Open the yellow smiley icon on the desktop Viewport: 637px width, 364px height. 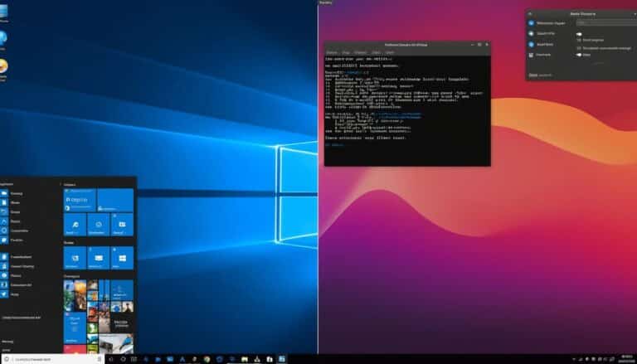coord(3,66)
